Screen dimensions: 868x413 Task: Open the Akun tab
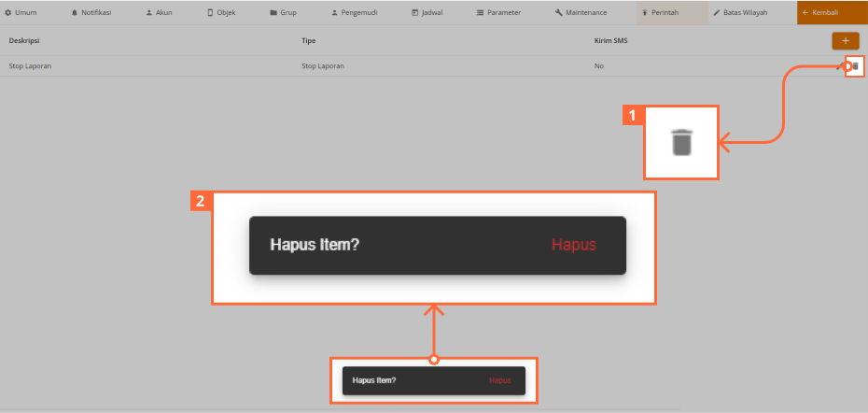(159, 13)
